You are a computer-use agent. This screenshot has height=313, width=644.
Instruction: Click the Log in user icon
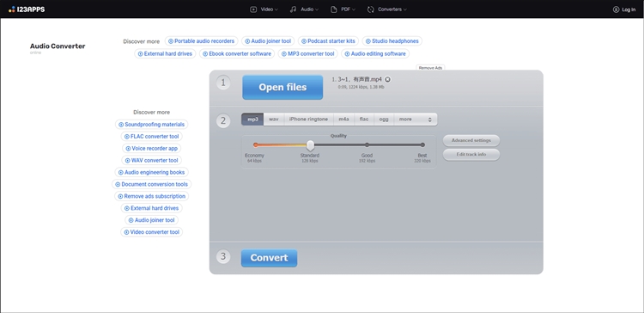pos(616,9)
